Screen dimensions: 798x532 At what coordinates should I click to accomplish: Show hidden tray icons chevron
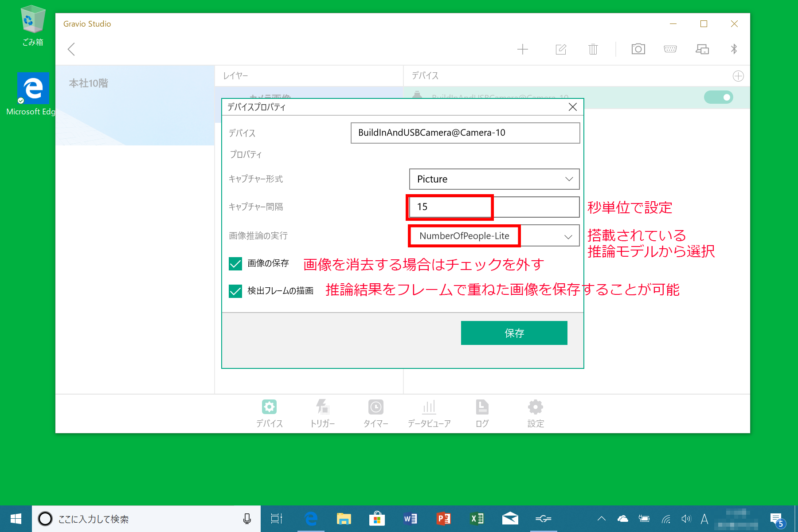point(602,519)
